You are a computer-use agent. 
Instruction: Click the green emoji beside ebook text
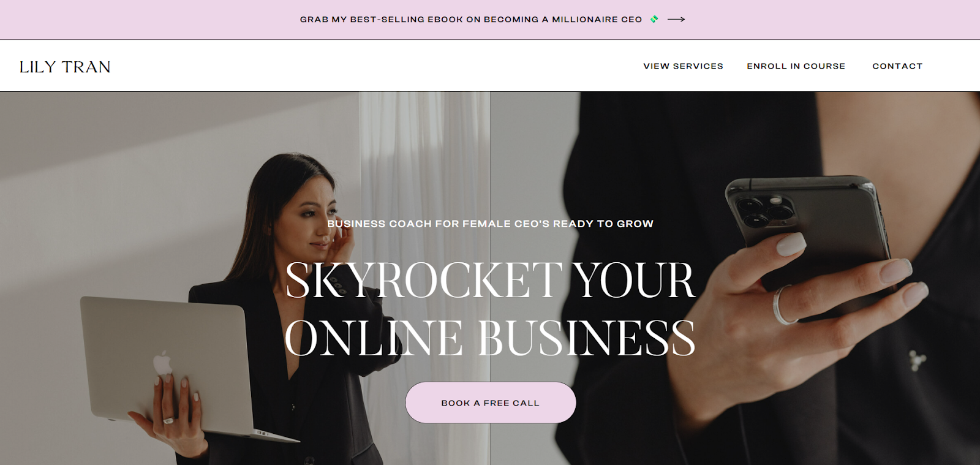pos(654,20)
